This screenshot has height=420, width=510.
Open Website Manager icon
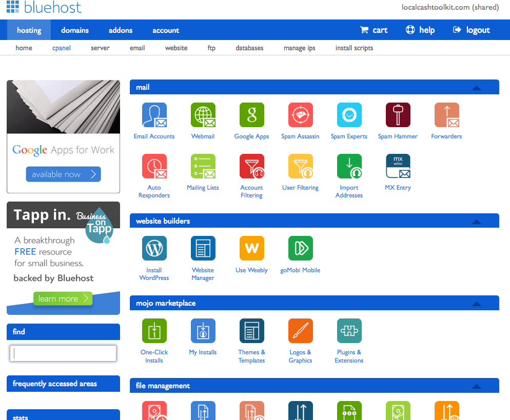203,248
